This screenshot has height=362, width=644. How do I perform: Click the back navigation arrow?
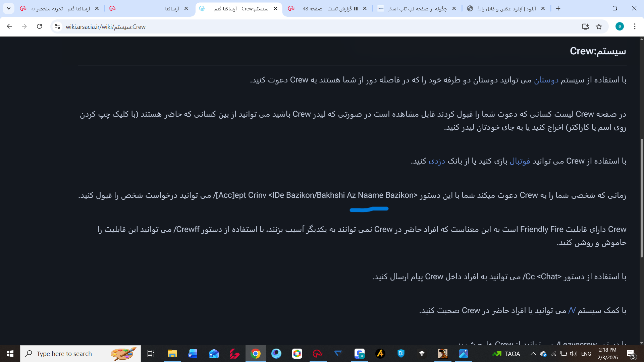[x=9, y=26]
